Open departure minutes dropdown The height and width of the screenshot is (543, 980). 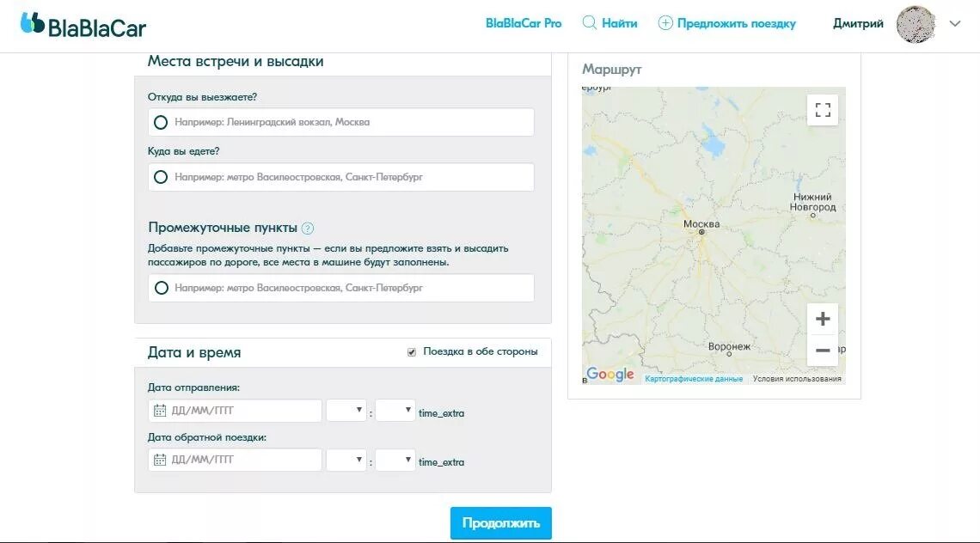(x=395, y=411)
